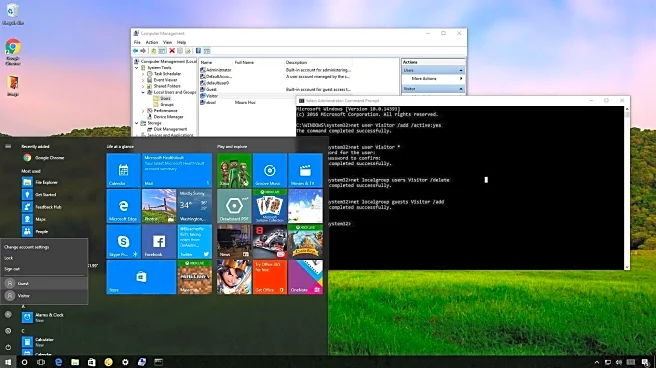Open the Microsoft Edge tile
656x368 pixels.
123,206
